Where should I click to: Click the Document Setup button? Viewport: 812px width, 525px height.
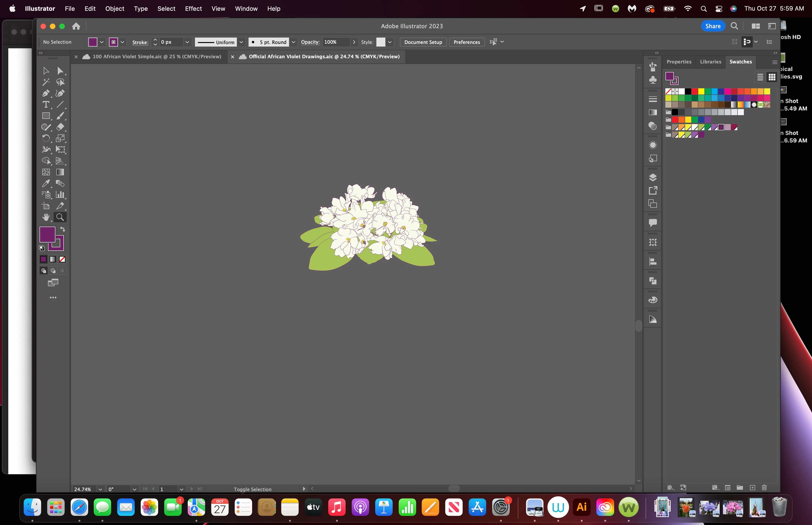click(423, 42)
